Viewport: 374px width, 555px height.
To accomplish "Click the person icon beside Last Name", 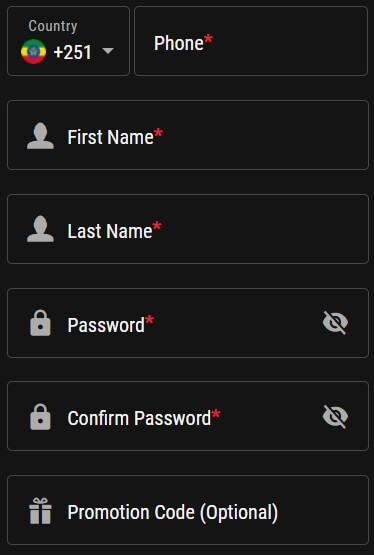I will [x=40, y=229].
